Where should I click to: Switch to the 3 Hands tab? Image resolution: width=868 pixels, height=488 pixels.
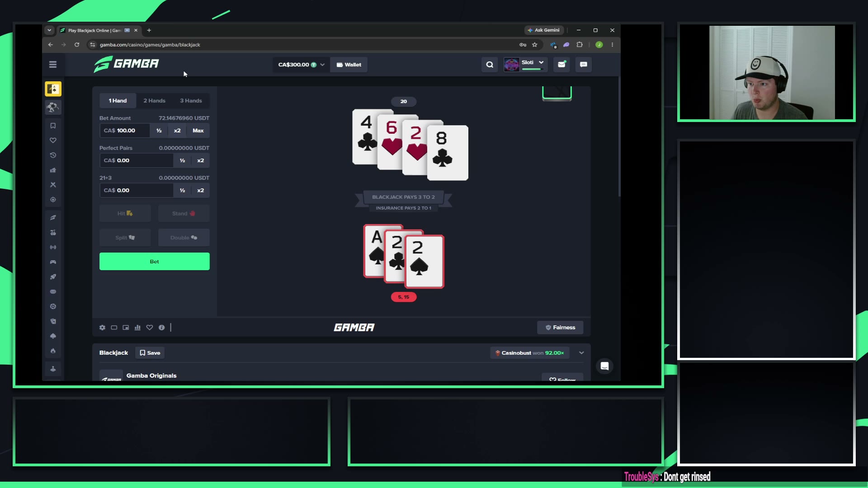pos(191,101)
